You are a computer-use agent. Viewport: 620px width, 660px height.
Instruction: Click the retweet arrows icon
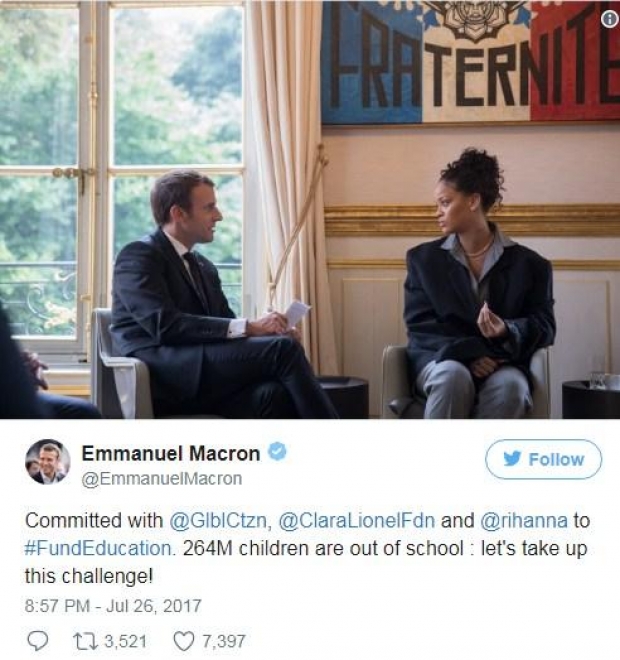tap(85, 641)
